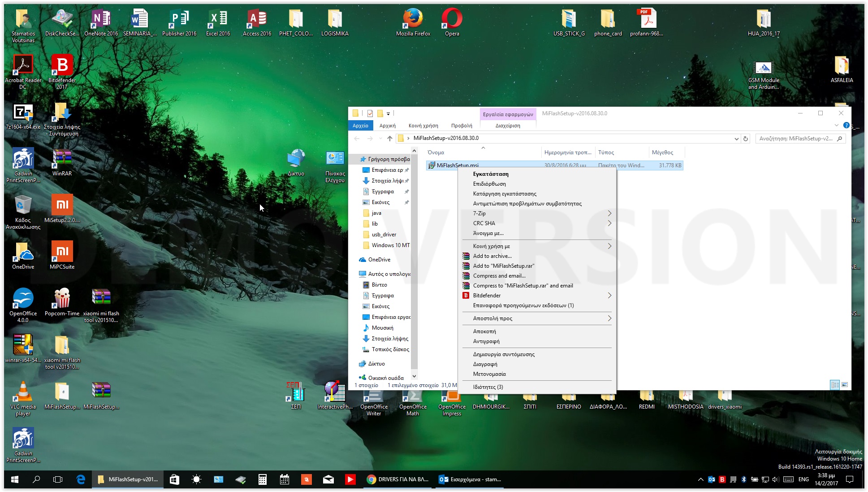Image resolution: width=868 pixels, height=492 pixels.
Task: Click the refresh button beside address bar
Action: [x=746, y=139]
